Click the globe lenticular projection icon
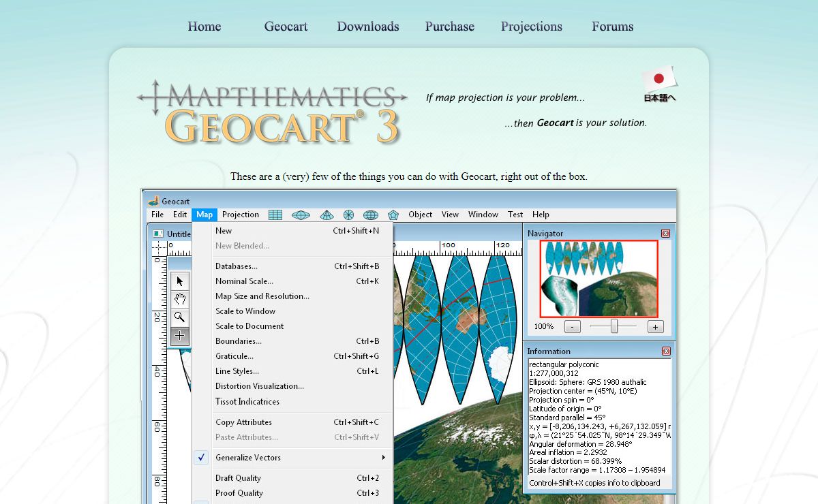The width and height of the screenshot is (818, 504). (x=371, y=215)
